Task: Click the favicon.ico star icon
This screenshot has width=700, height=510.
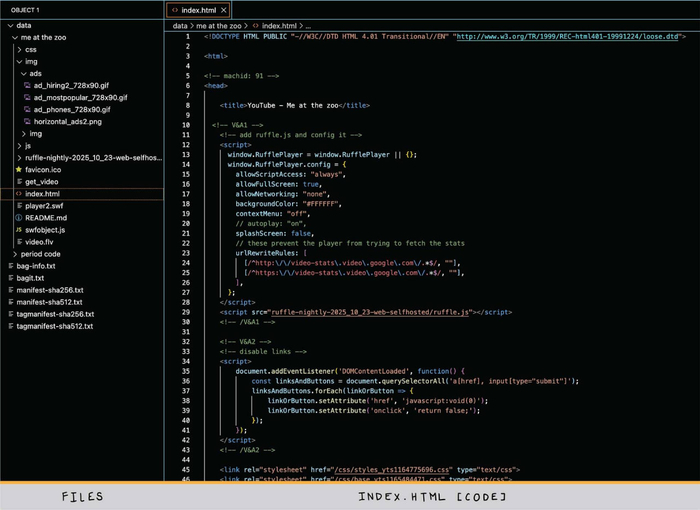Action: [19, 170]
